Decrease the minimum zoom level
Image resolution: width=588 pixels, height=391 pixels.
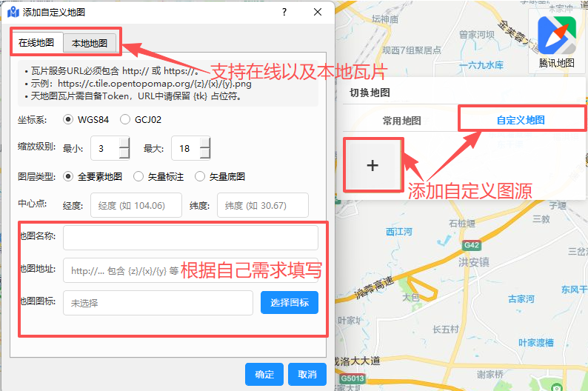tap(124, 154)
